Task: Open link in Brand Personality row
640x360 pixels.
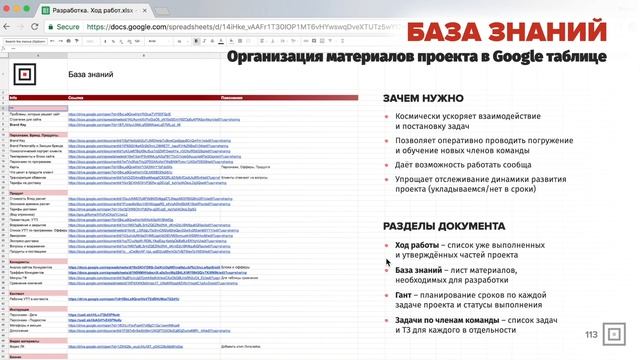Action: (149, 146)
